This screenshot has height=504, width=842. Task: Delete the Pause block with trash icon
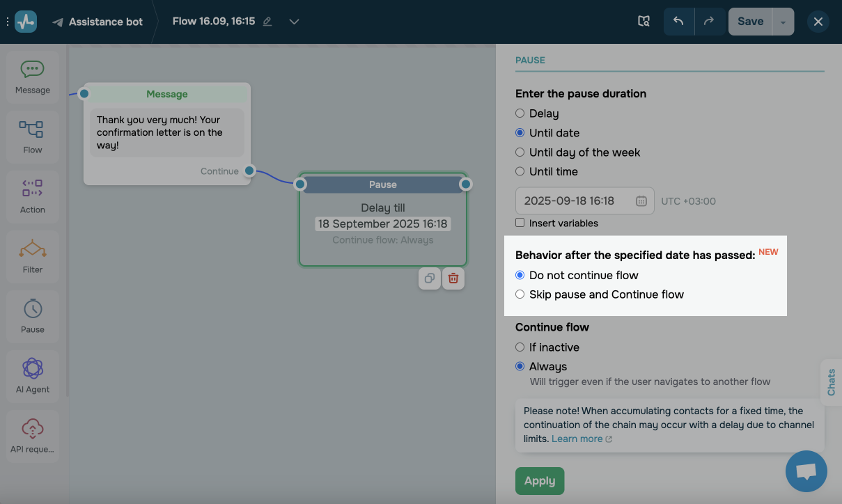point(453,278)
